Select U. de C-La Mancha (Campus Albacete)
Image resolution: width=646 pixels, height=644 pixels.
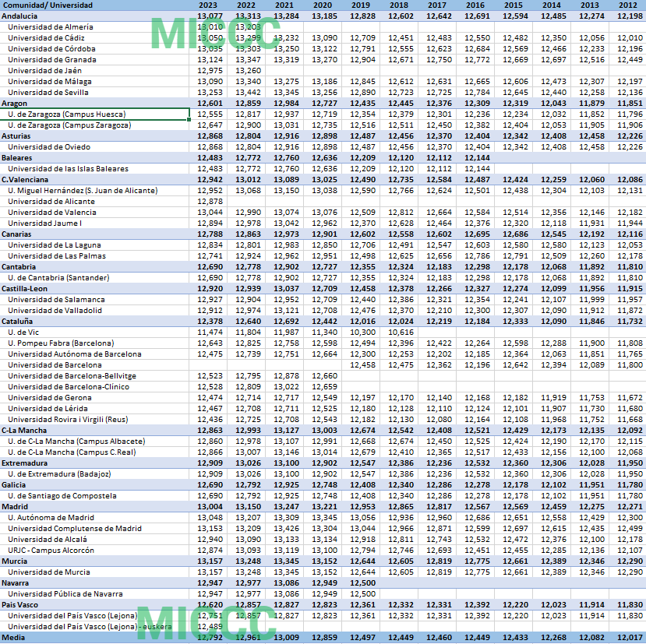click(76, 442)
